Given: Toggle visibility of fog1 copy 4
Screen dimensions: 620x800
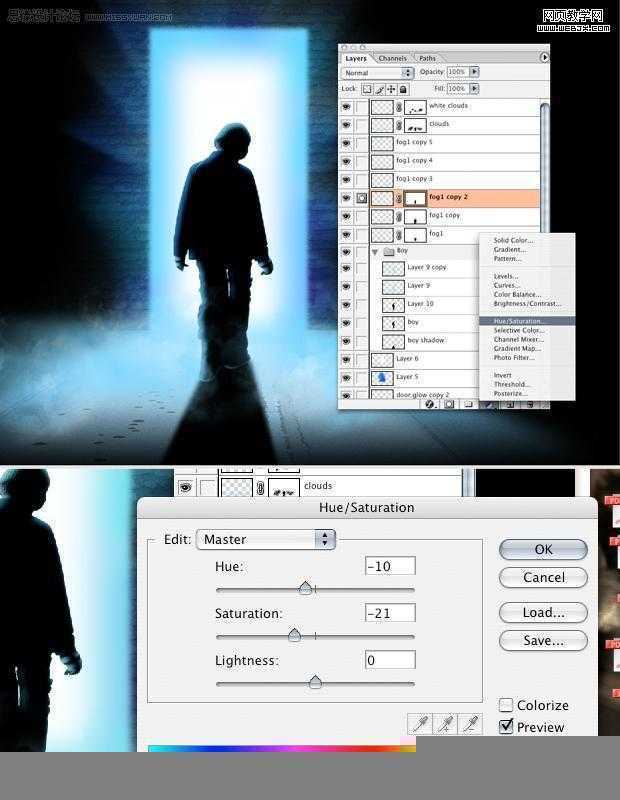Looking at the screenshot, I should (346, 162).
